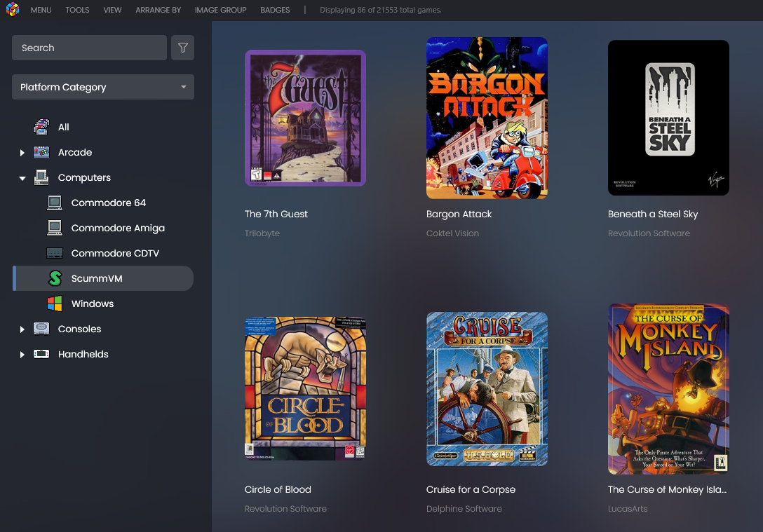
Task: Select Cruise for a Corpse box art
Action: 487,389
